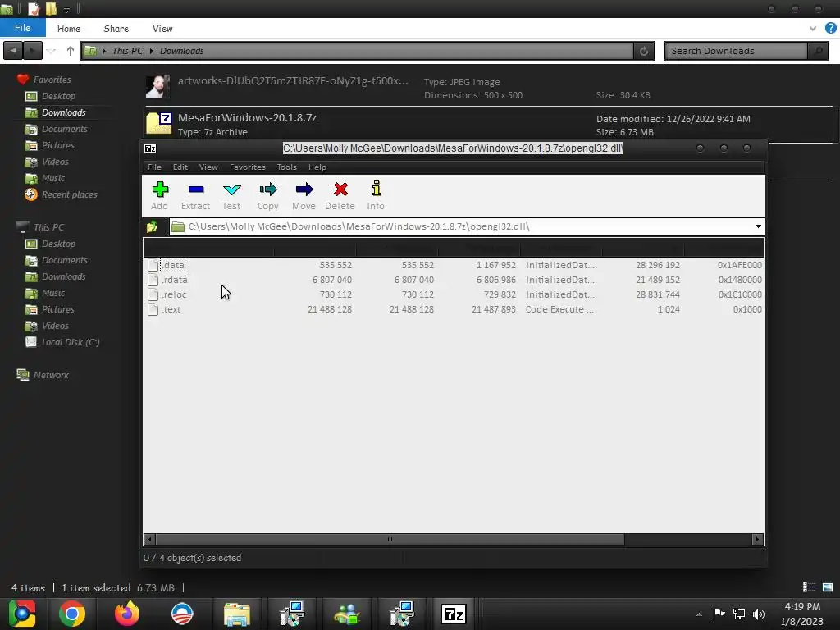Click the Delete toolbar icon

(340, 196)
